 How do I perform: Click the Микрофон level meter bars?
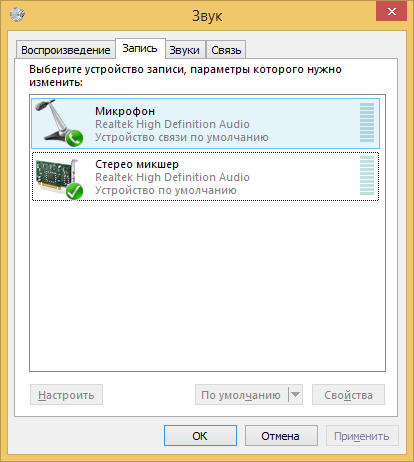click(367, 123)
